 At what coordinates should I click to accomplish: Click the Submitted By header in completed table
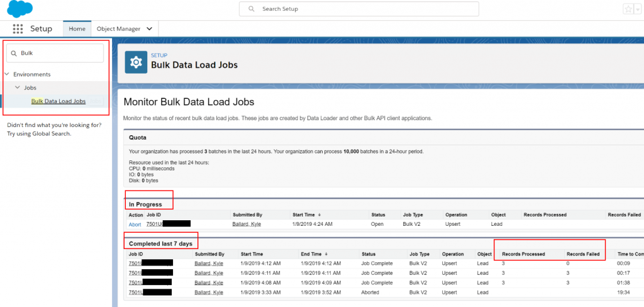209,254
